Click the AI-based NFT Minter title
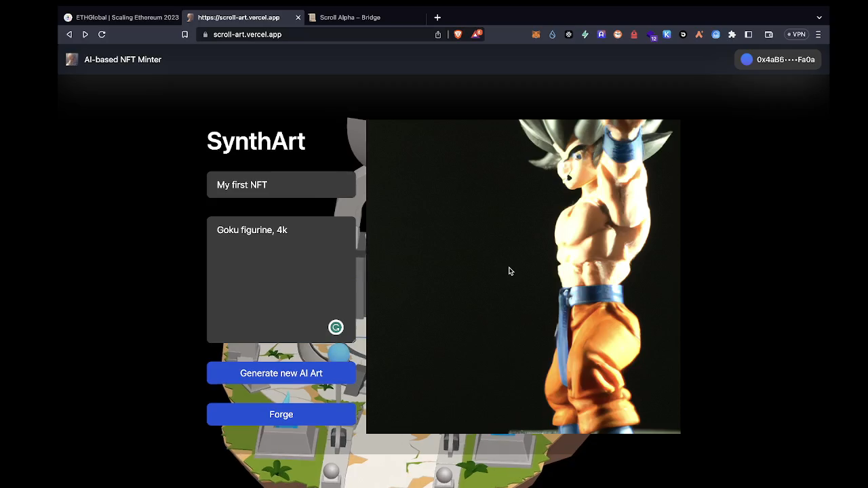Screen dimensions: 868x488 123,60
